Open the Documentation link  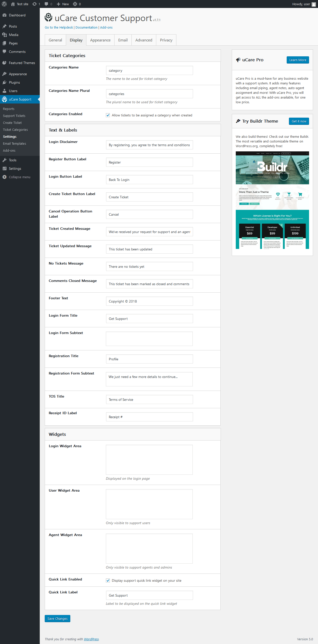click(86, 28)
